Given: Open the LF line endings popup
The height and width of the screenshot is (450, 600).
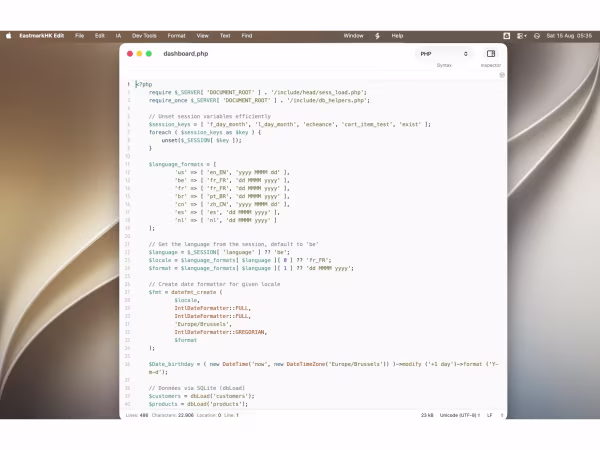Looking at the screenshot, I should pos(489,415).
